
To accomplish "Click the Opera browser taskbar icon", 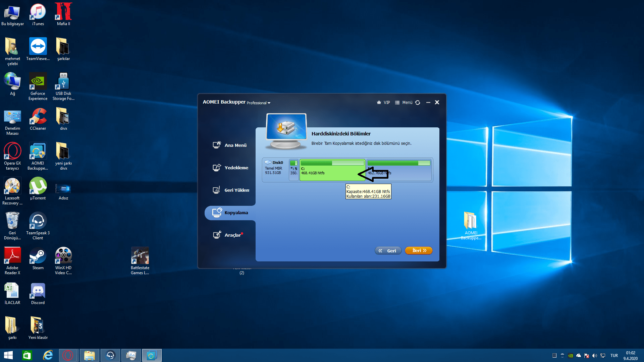I will [68, 355].
